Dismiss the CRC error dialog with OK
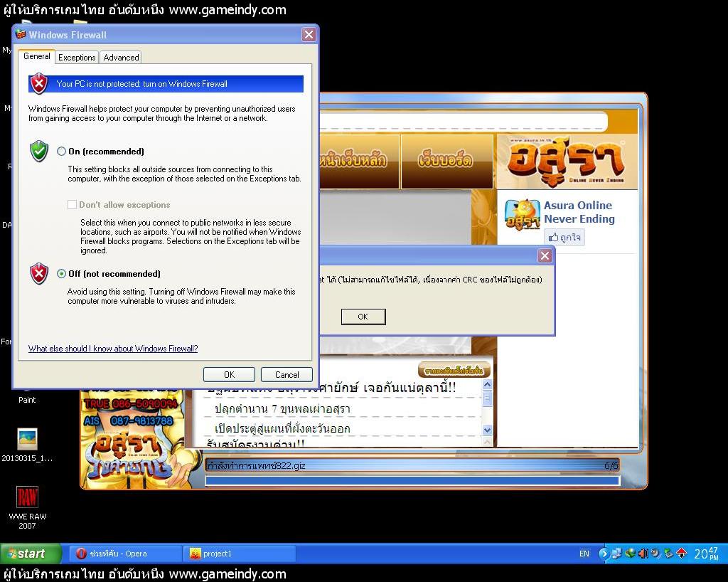Viewport: 728px width, 582px height. tap(363, 317)
